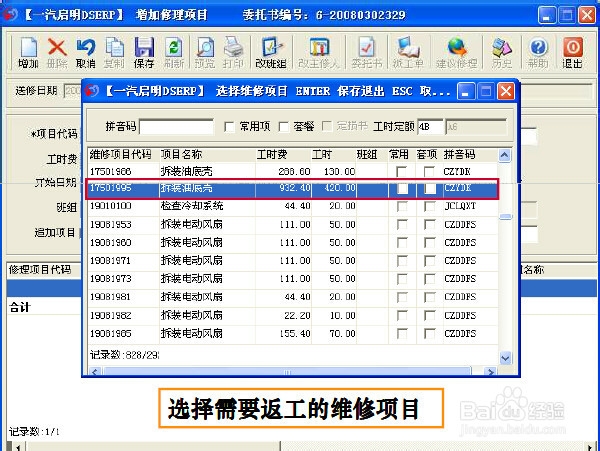This screenshot has height=451, width=600.
Task: Select row 19081981 拆装电动风扇
Action: [293, 297]
